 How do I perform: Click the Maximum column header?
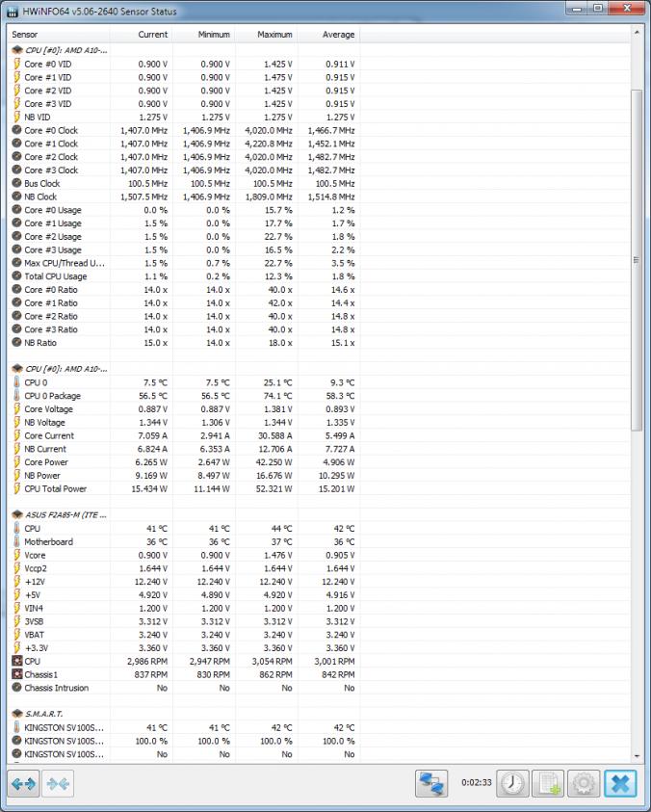click(275, 35)
